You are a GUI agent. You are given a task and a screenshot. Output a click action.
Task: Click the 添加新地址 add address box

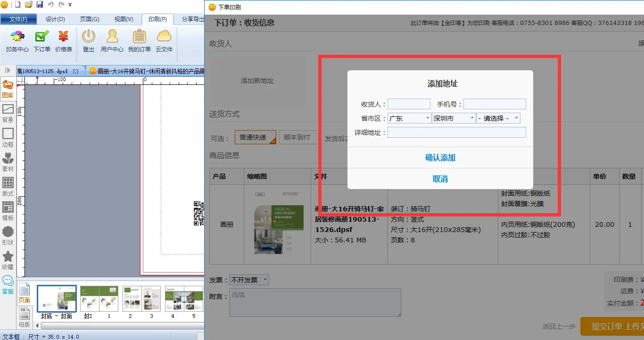click(x=257, y=81)
